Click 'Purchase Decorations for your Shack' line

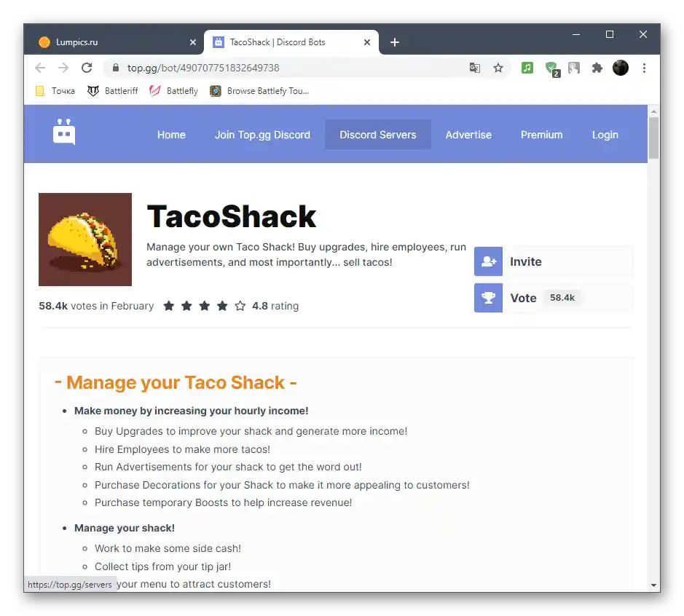coord(282,485)
